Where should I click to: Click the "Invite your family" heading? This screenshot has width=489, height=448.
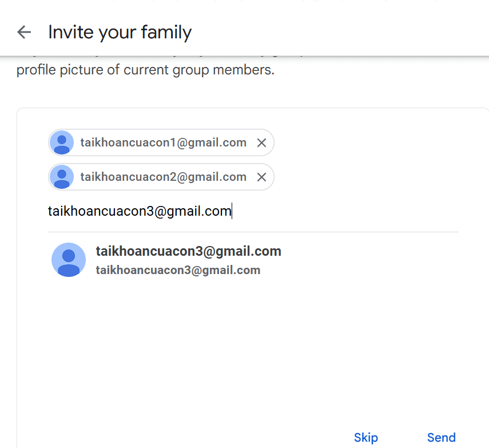pyautogui.click(x=120, y=32)
